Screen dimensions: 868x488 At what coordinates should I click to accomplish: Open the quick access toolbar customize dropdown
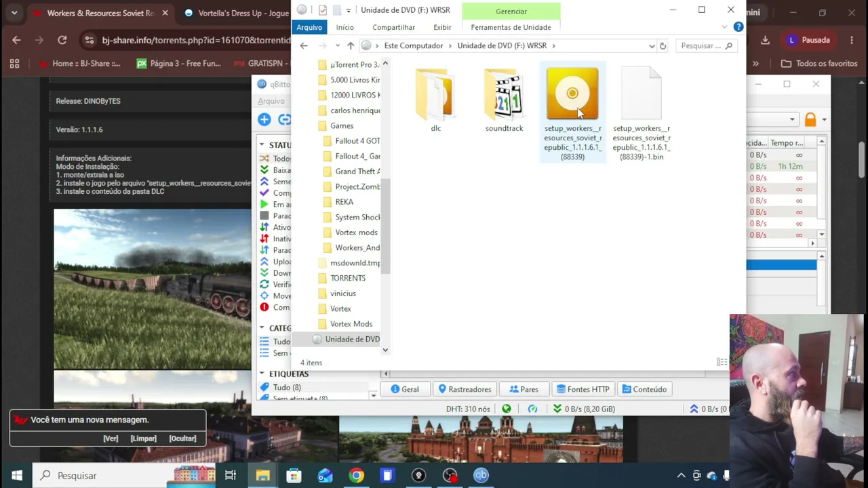349,10
